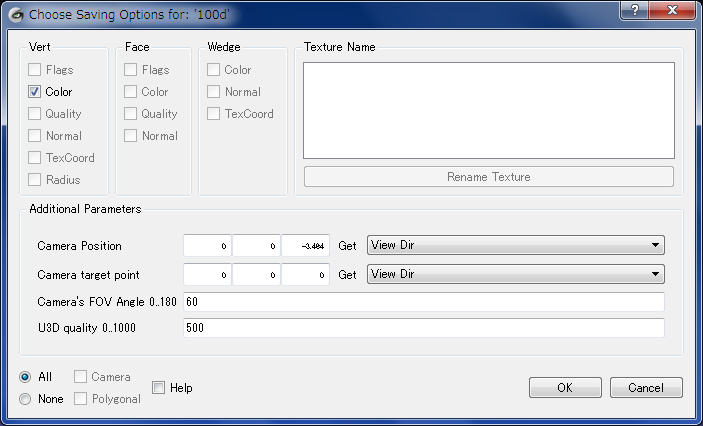This screenshot has width=703, height=426.
Task: Check the Face Flags option
Action: tap(130, 70)
